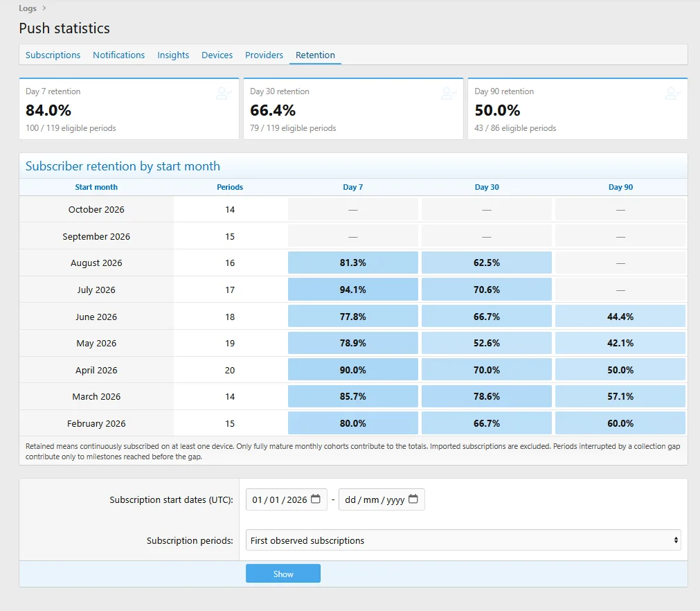Viewport: 700px width, 611px height.
Task: Click June 2026 Day 7 cell 77.8%
Action: 352,316
